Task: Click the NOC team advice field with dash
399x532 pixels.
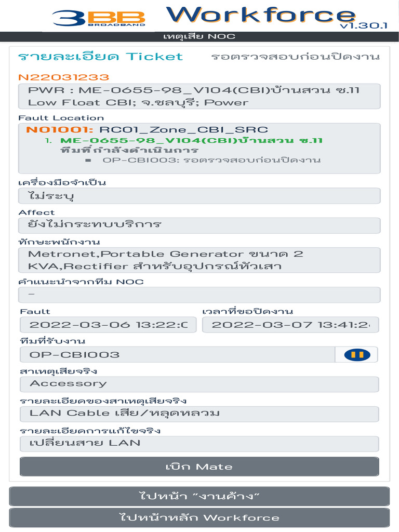Action: pos(199,295)
